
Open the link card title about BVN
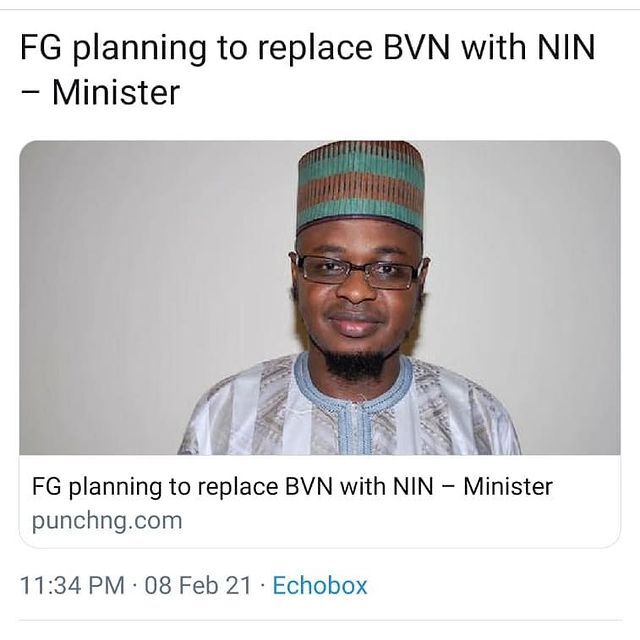tap(292, 487)
